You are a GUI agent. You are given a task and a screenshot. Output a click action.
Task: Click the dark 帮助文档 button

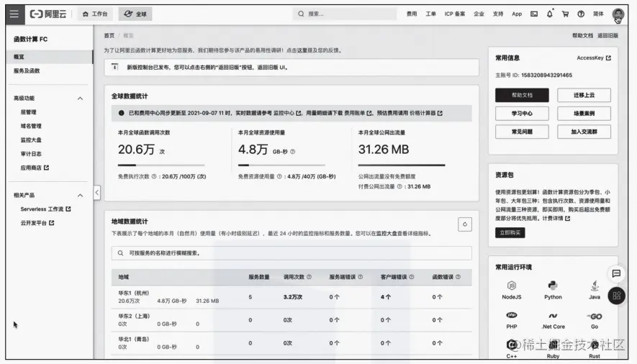click(x=522, y=95)
